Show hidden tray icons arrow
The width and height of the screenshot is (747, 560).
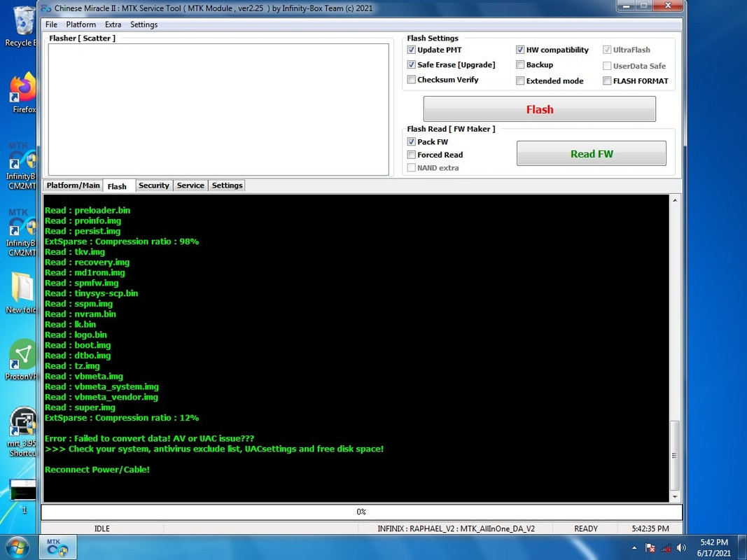[634, 547]
